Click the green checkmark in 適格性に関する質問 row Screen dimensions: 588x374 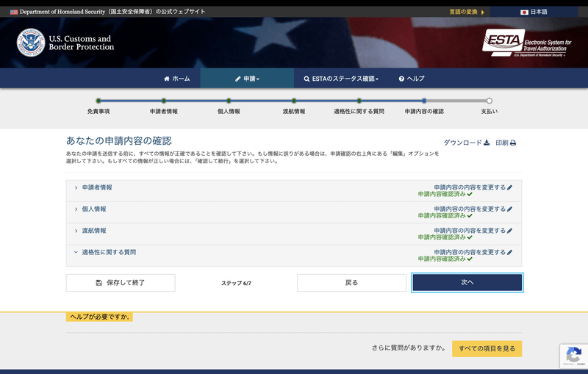point(470,259)
